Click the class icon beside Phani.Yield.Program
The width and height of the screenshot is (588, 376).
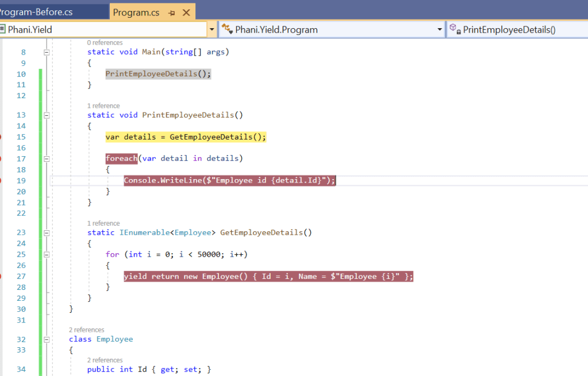226,29
